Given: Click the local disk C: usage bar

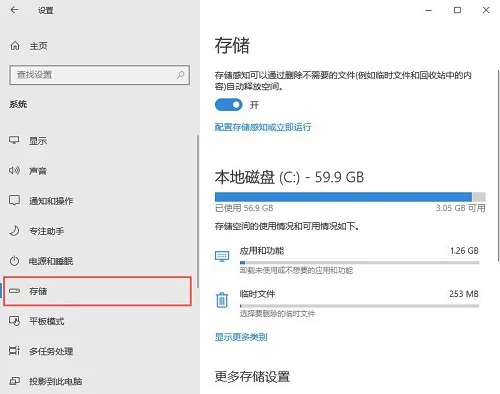Looking at the screenshot, I should (x=350, y=197).
